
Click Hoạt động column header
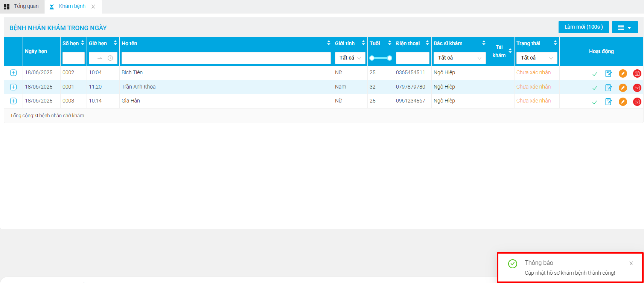(x=601, y=52)
